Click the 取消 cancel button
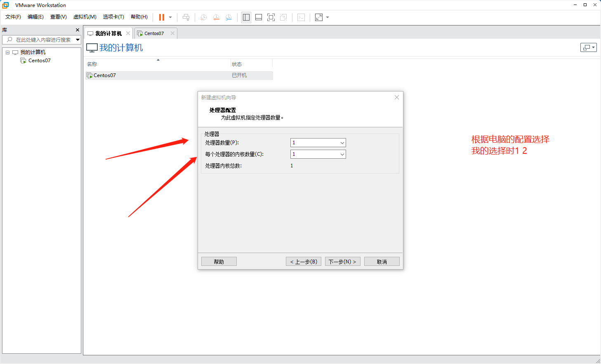Viewport: 601px width, 364px height. tap(382, 261)
